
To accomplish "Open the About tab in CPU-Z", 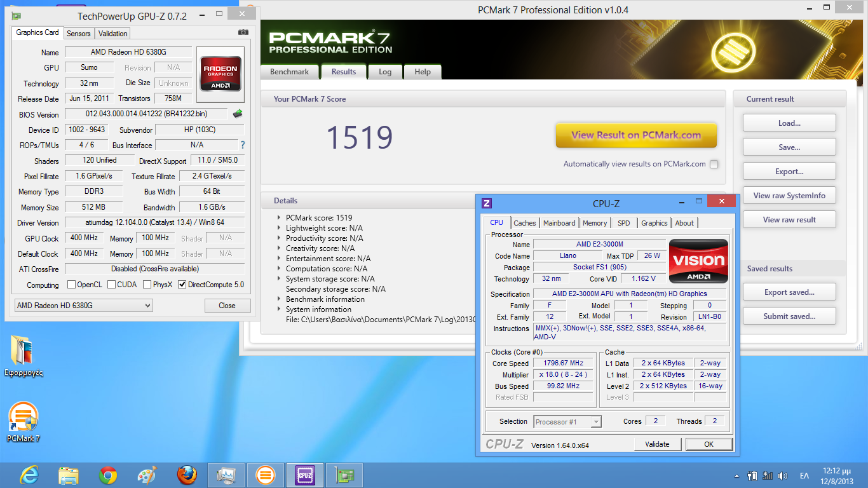I will click(x=684, y=223).
